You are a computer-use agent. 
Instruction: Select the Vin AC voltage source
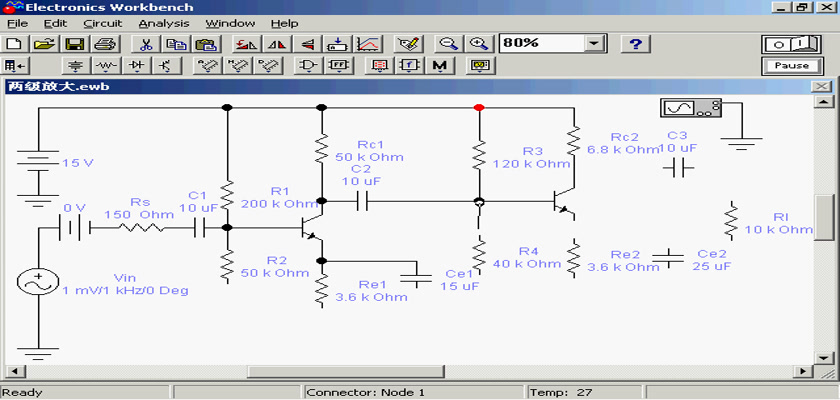coord(38,282)
